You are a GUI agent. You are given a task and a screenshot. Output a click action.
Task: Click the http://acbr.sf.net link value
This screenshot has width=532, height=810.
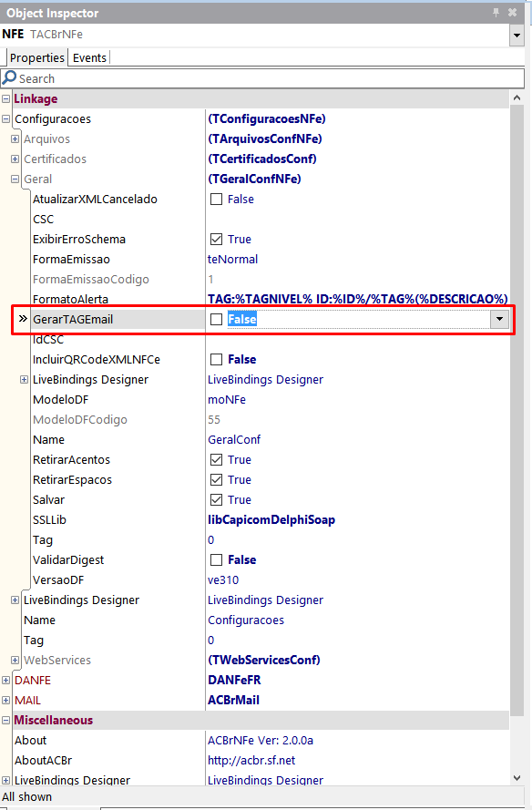coord(251,761)
